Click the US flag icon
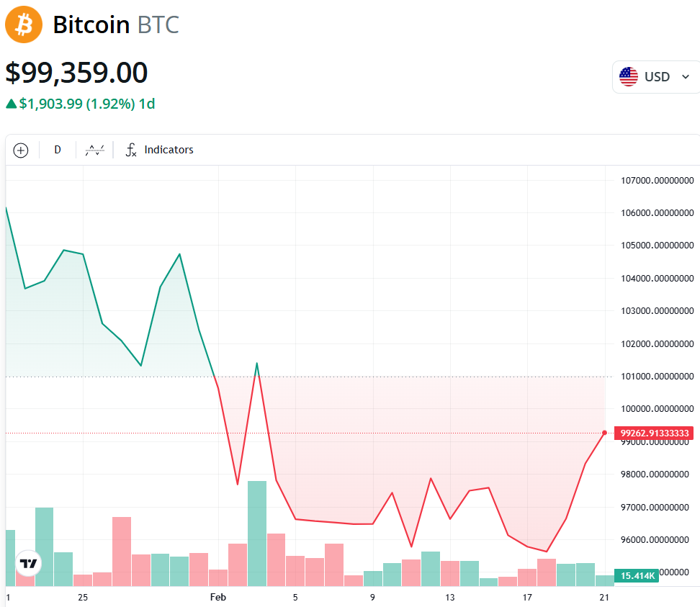 click(x=629, y=77)
